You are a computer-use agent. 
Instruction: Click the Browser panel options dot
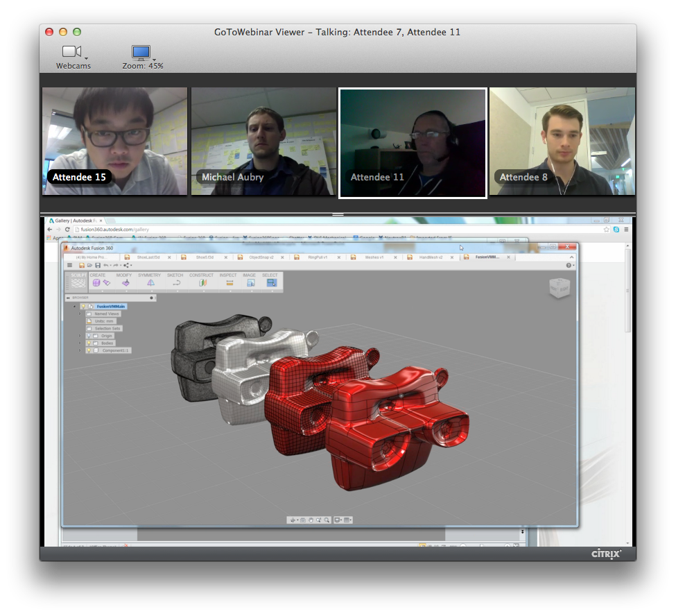[151, 298]
